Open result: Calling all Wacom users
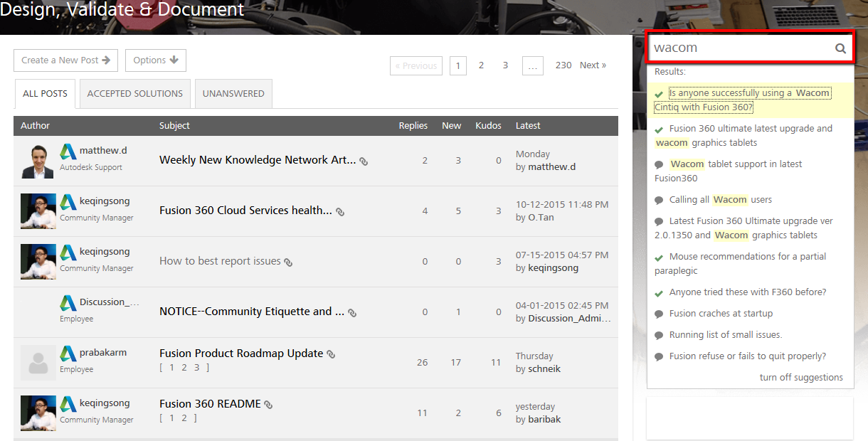Screen dimensions: 868x441 pos(721,200)
